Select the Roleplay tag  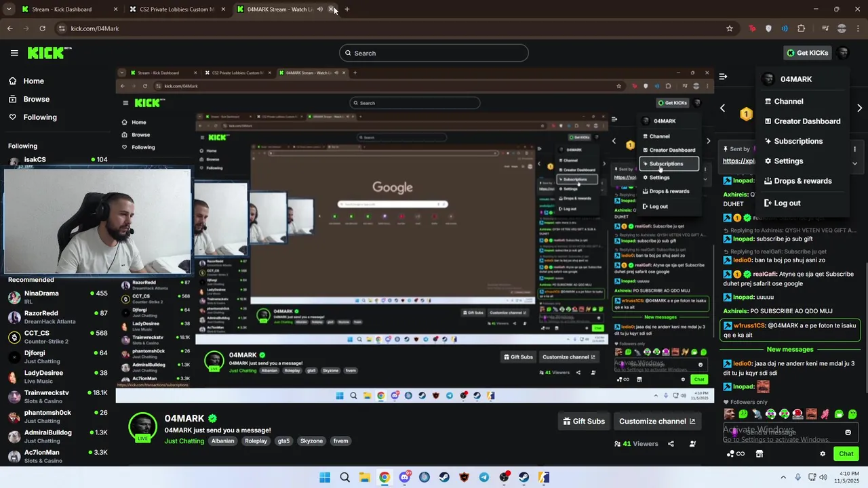[x=256, y=441]
